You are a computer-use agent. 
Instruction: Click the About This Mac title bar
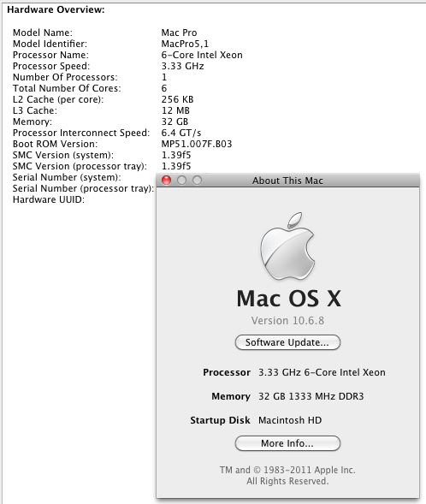[287, 181]
